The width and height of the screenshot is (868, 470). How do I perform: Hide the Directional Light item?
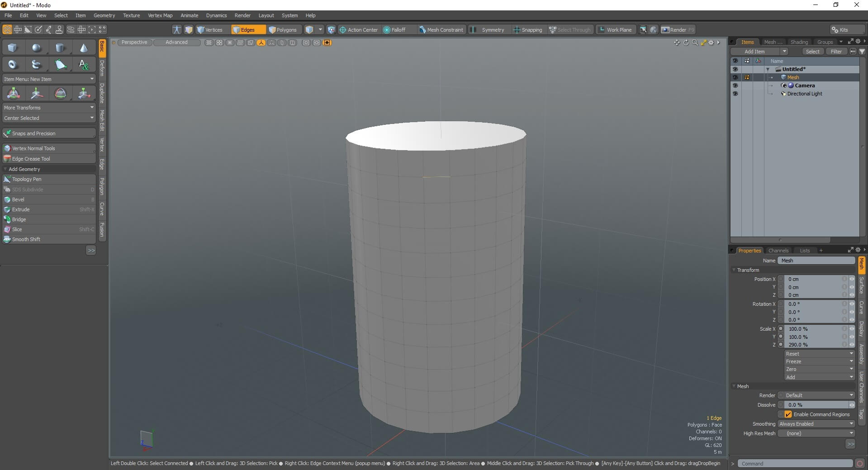(736, 94)
